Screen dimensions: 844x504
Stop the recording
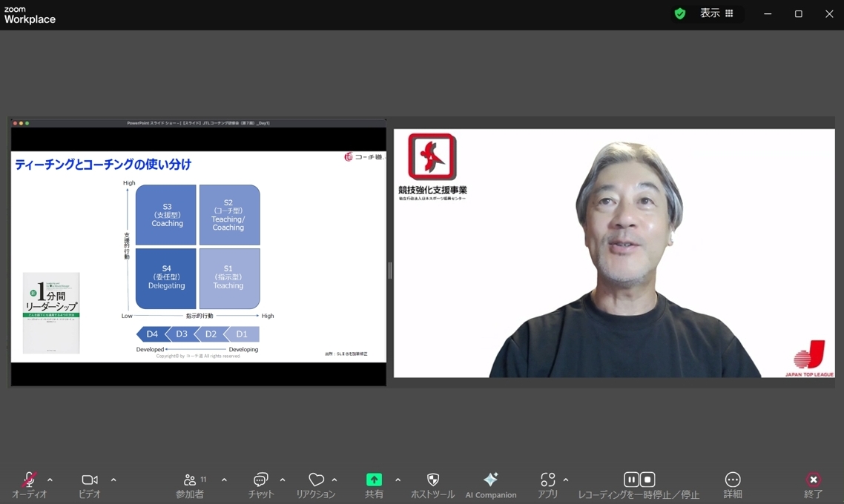tap(647, 480)
